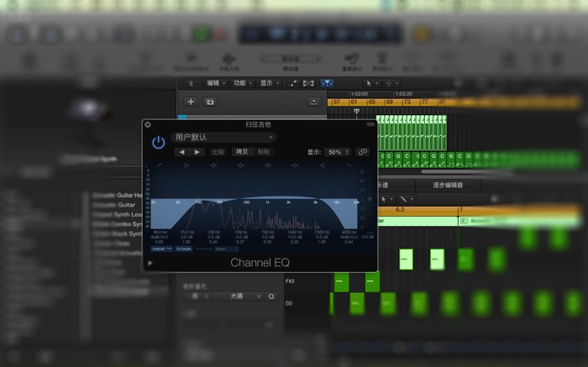588x367 pixels.
Task: Toggle the low-pass filter band icon
Action: (349, 165)
